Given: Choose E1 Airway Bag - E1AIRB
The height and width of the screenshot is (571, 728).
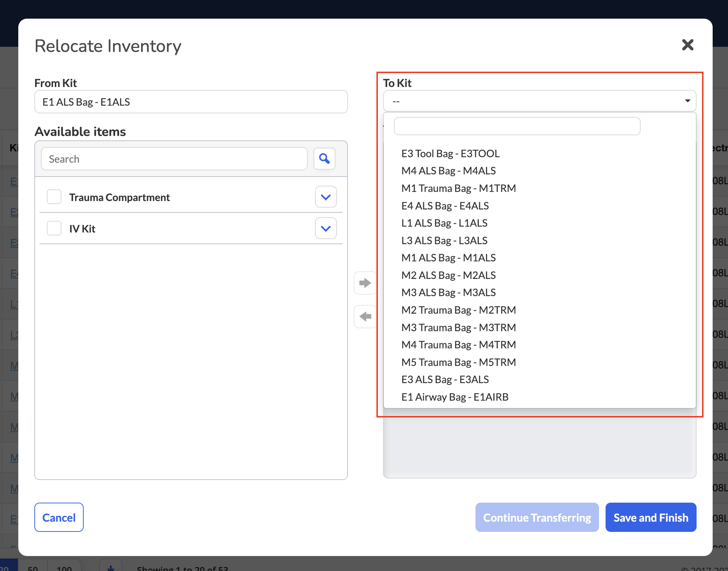Looking at the screenshot, I should click(455, 397).
